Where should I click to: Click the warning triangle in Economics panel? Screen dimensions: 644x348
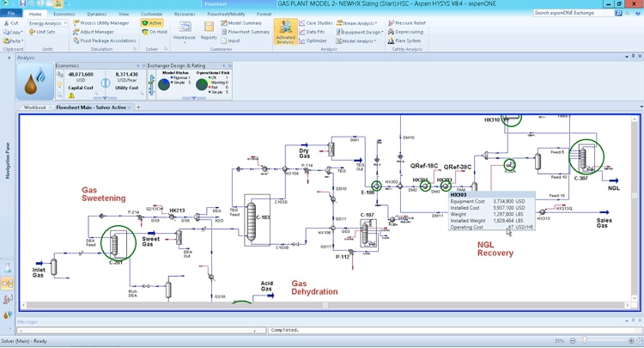click(x=71, y=95)
